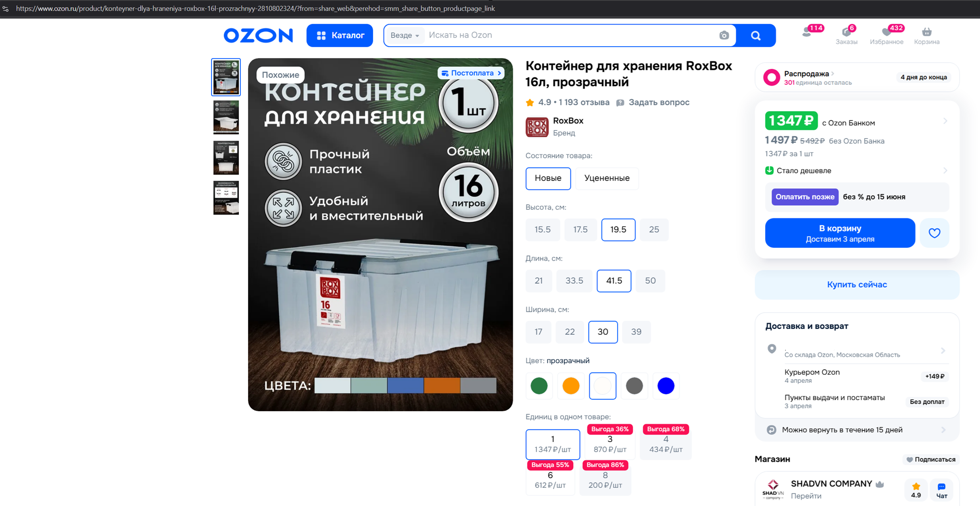Viewport: 980px width, 506px height.
Task: Select the orange color swatch
Action: (571, 386)
